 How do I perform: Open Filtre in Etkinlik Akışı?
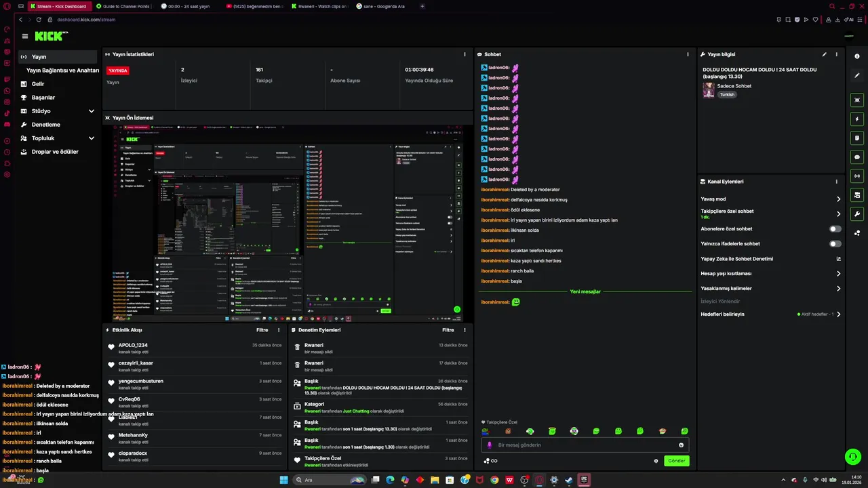point(262,330)
